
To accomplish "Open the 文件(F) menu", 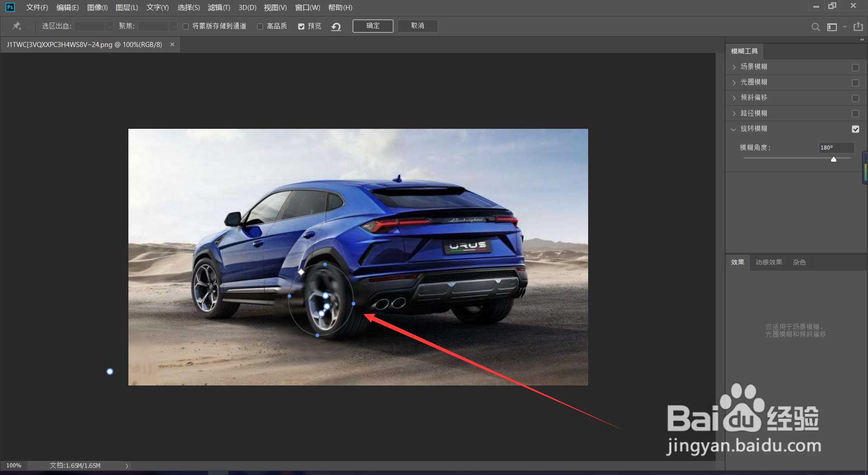I will click(37, 8).
